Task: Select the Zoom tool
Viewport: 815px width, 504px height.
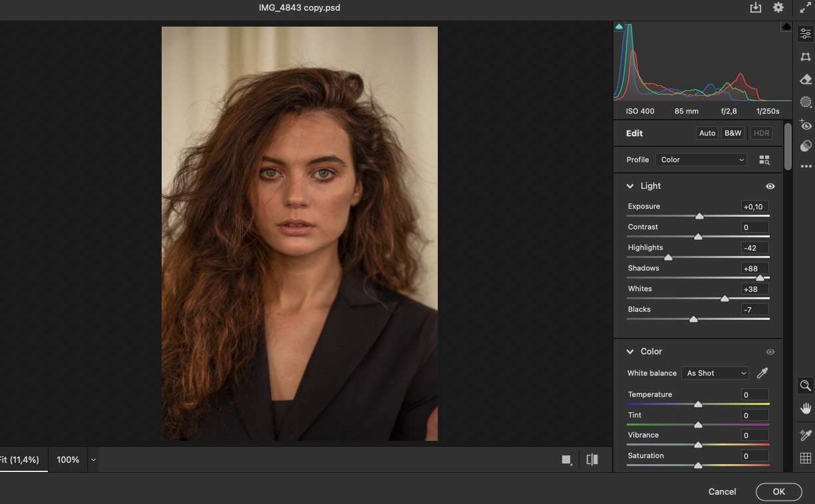Action: pos(805,386)
